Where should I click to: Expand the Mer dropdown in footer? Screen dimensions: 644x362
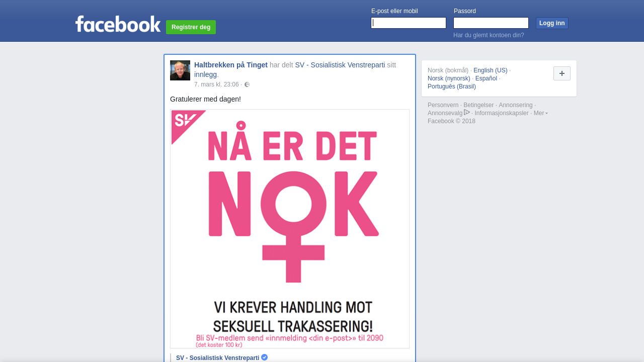click(x=541, y=113)
